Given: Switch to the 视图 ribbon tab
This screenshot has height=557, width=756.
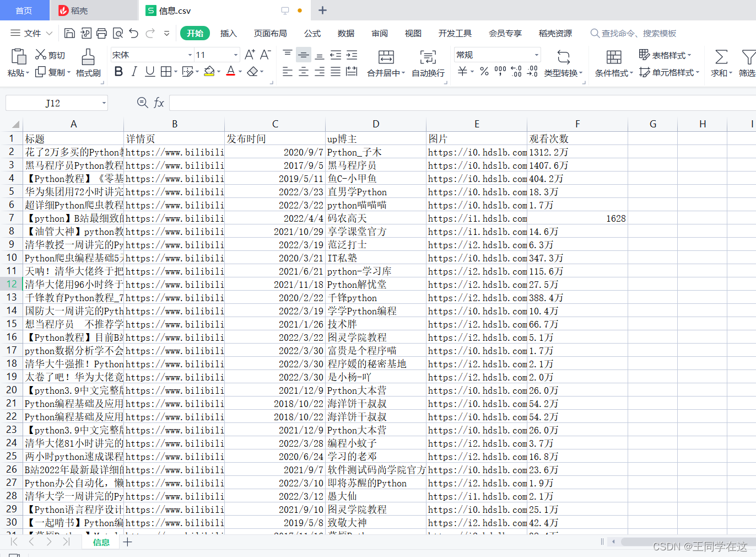Looking at the screenshot, I should [x=413, y=33].
